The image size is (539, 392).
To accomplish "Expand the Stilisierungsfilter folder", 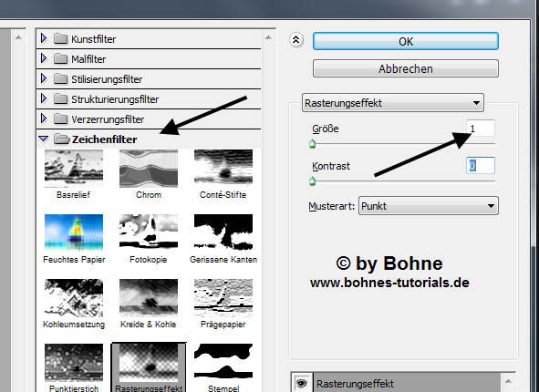I will pos(43,78).
